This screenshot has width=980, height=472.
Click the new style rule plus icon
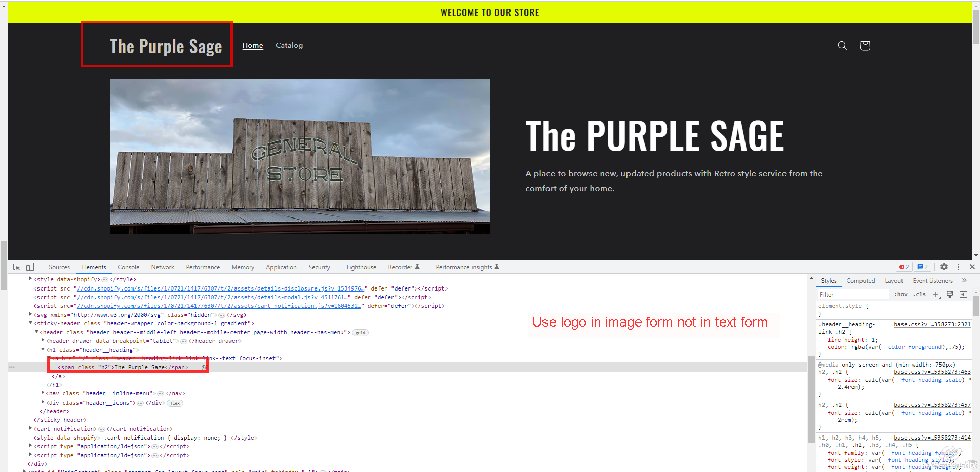(x=936, y=294)
